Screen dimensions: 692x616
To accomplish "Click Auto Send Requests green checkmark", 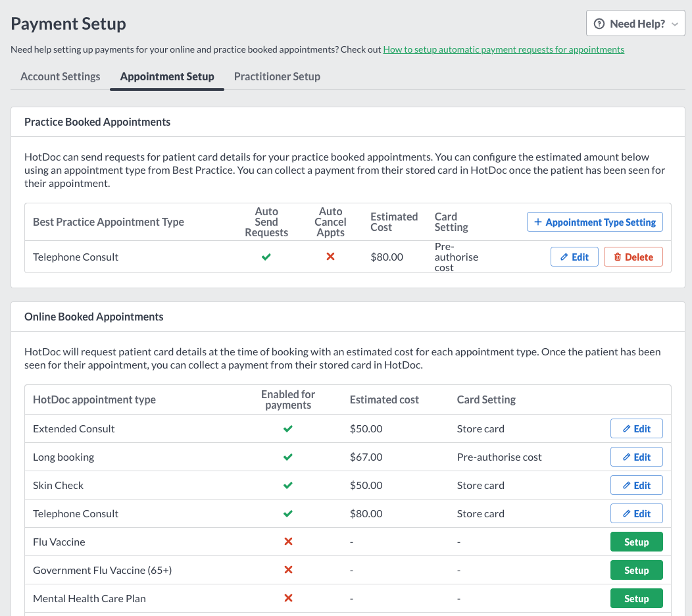I will click(266, 257).
